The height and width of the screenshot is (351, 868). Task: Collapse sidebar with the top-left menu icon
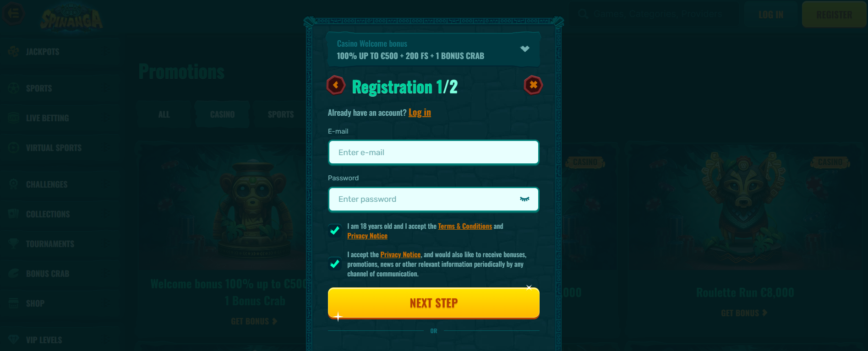tap(14, 13)
